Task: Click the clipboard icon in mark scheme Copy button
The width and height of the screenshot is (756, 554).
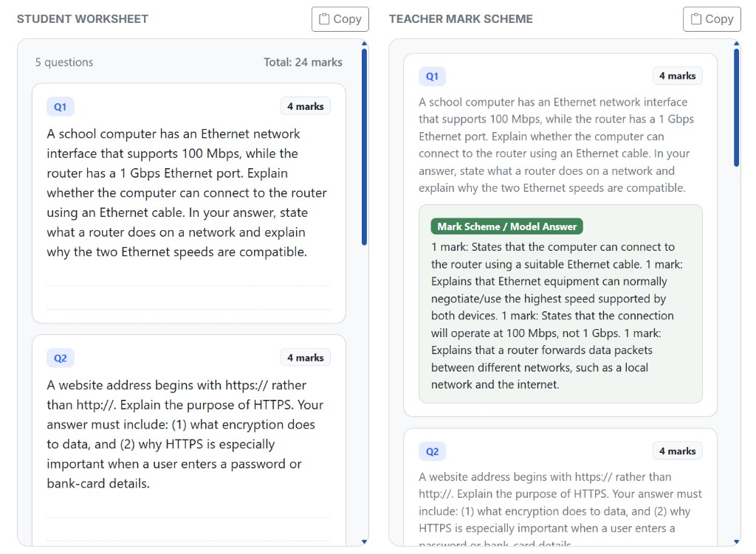Action: tap(696, 19)
